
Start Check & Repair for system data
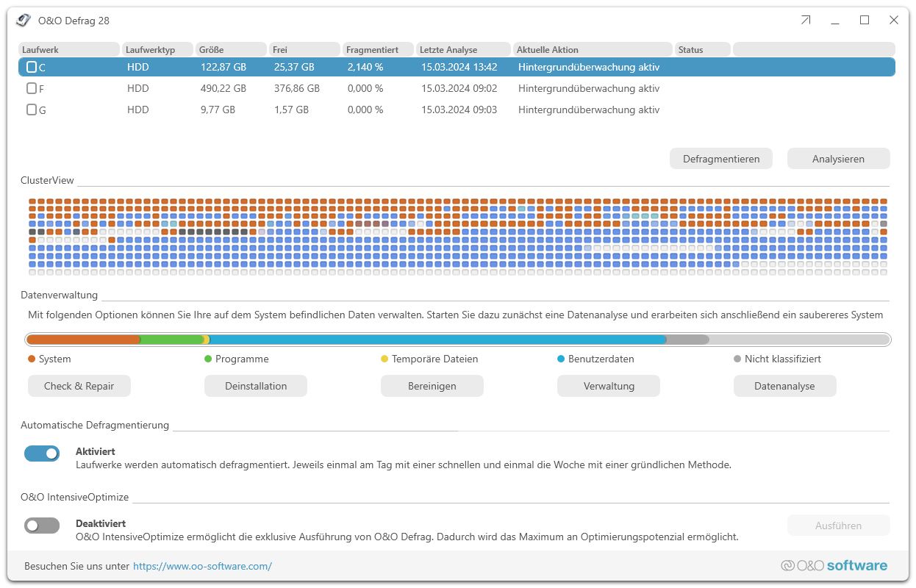(79, 385)
